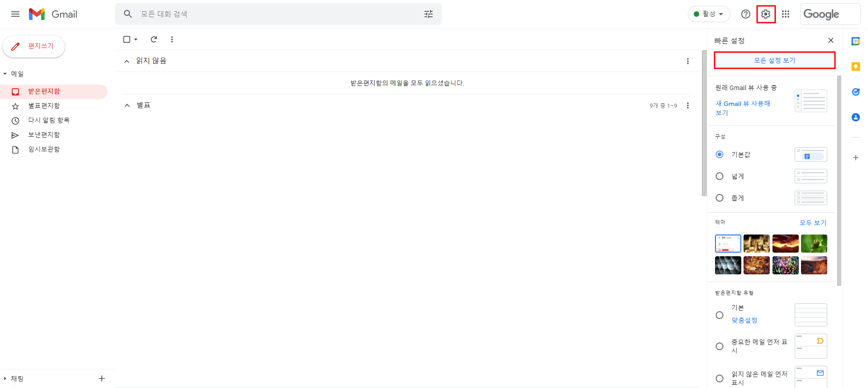
Task: Select the colorful bokeh theme thumbnail
Action: pyautogui.click(x=785, y=265)
